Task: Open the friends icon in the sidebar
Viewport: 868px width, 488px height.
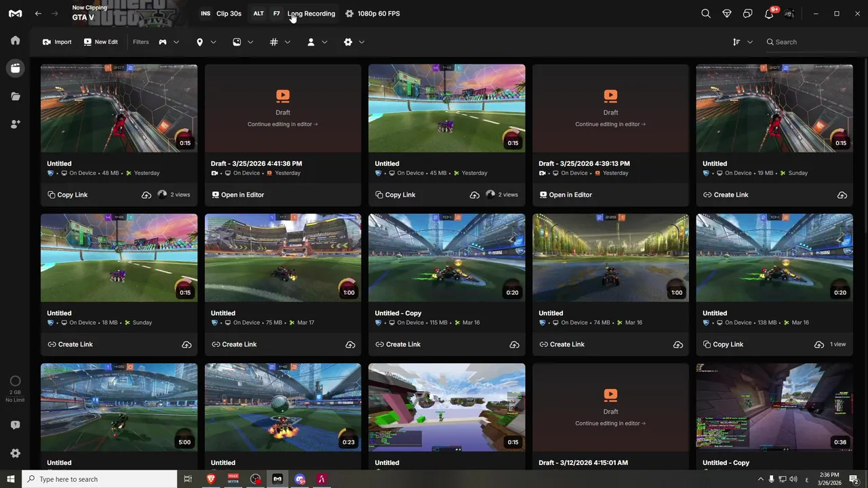Action: (x=15, y=124)
